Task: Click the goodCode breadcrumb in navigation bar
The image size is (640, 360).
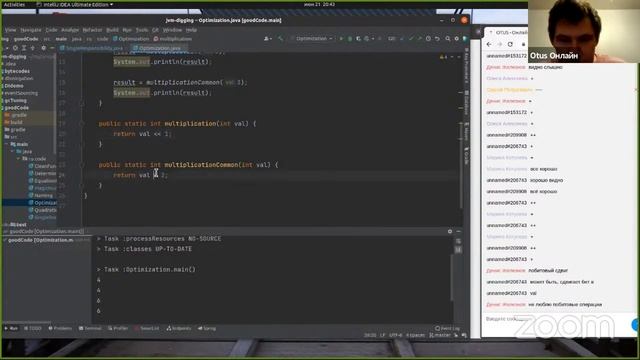Action: click(26, 39)
